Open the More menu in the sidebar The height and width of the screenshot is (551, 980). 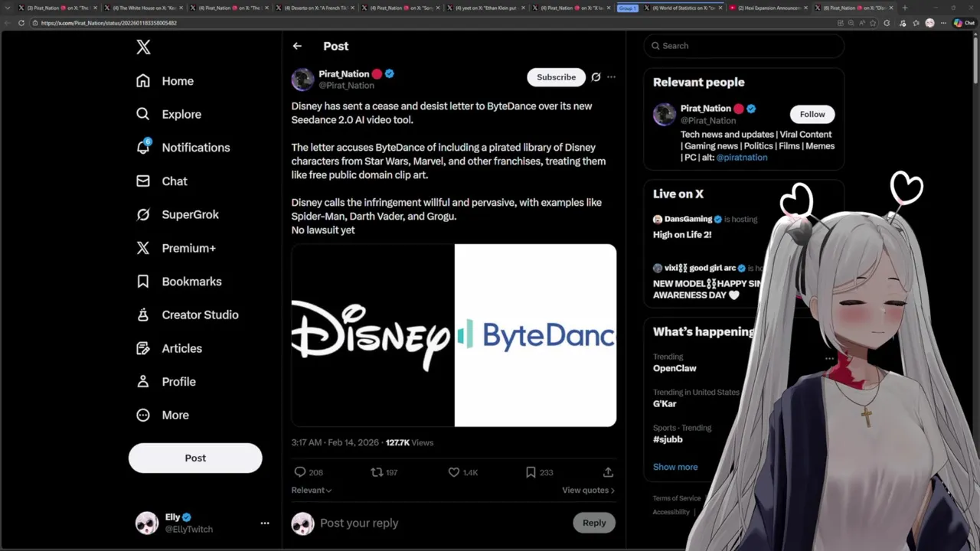pos(162,415)
